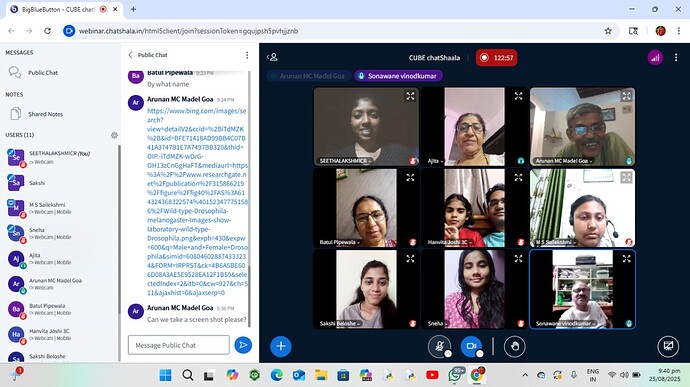The image size is (690, 387).
Task: Toggle the user list panel icon
Action: [x=273, y=57]
